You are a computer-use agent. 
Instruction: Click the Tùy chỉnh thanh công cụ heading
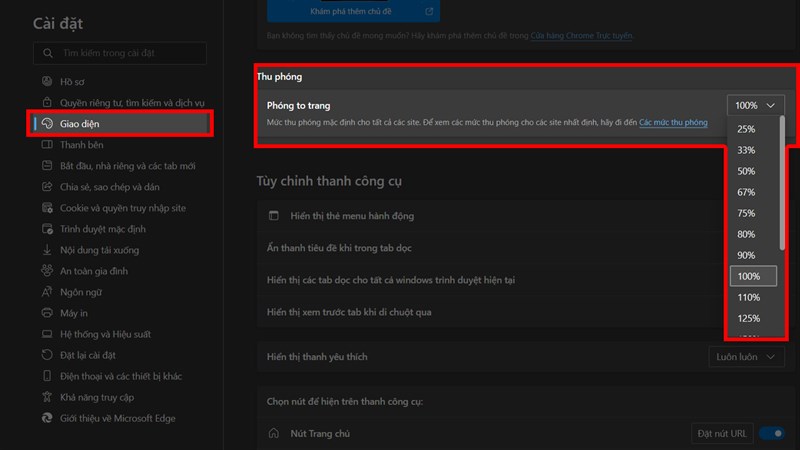click(x=329, y=181)
